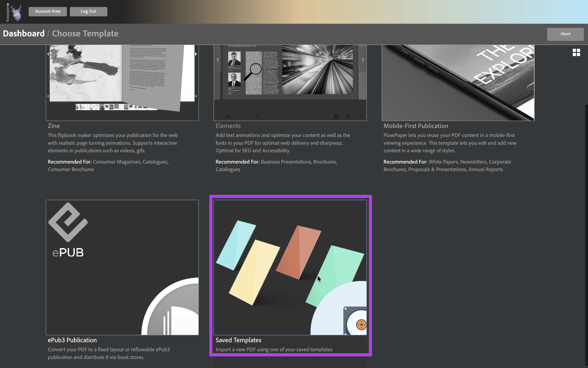This screenshot has height=368, width=588.
Task: Abort the template selection
Action: [x=565, y=34]
